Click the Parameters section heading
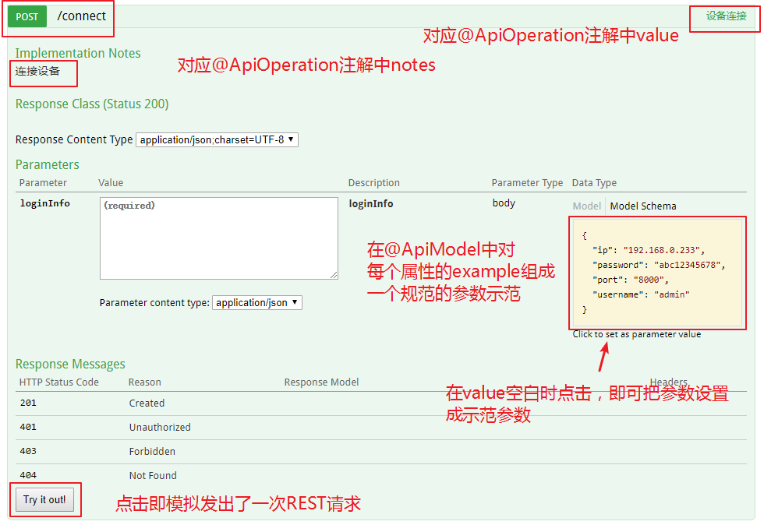The image size is (764, 532). 48,164
